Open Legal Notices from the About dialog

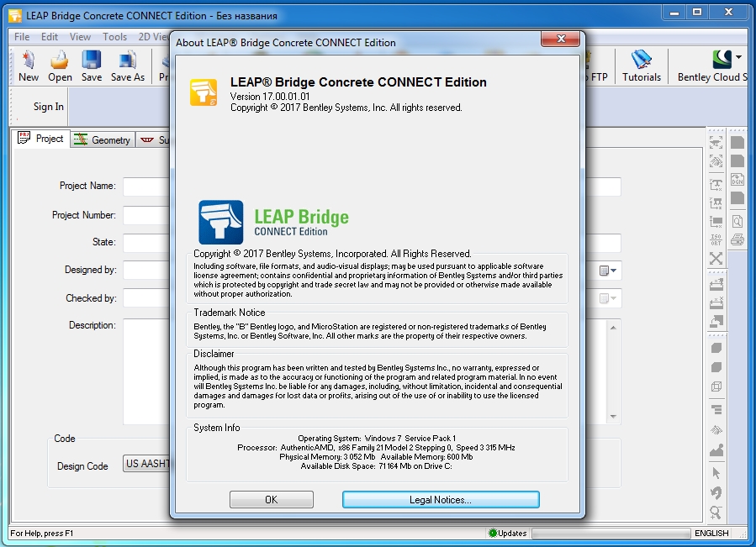click(x=441, y=500)
